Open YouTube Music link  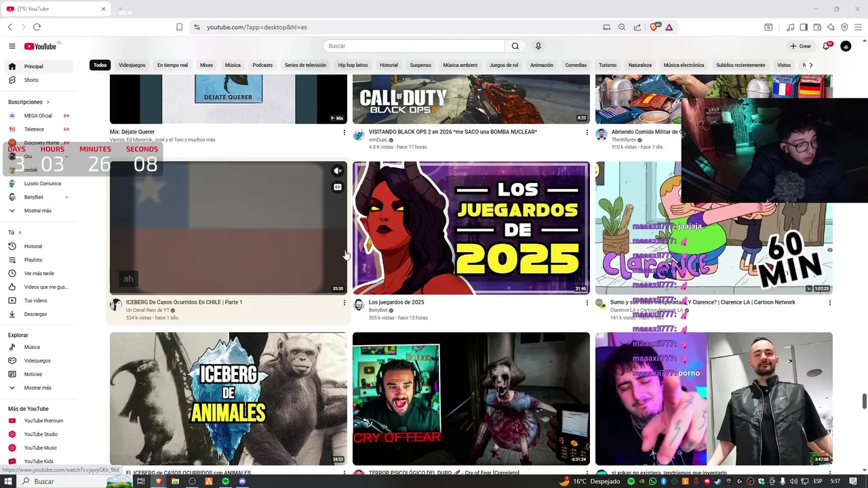click(x=39, y=448)
